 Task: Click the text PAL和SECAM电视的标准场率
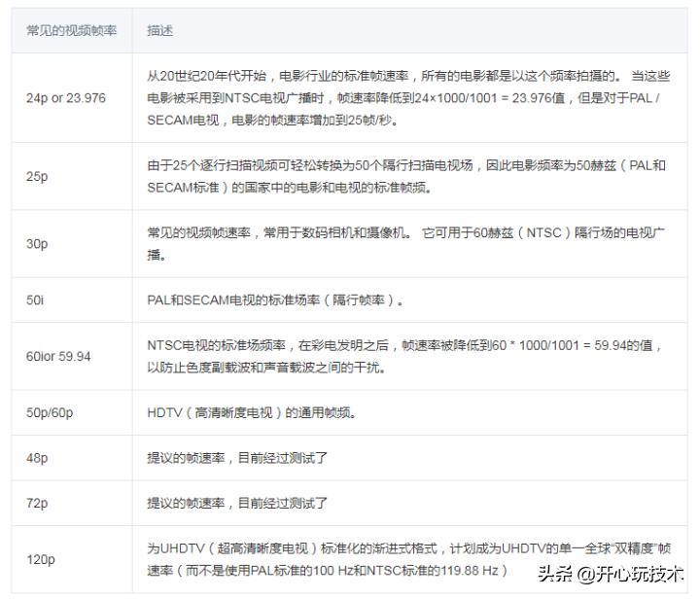(275, 299)
